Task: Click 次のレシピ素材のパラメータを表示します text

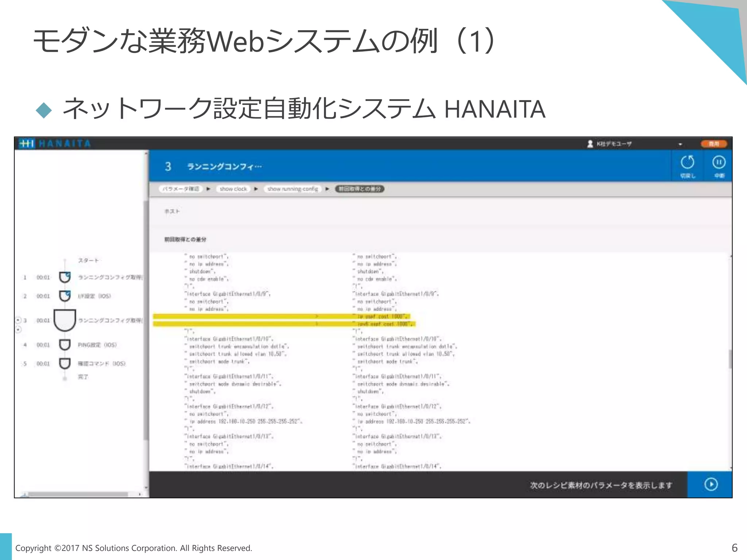Action: click(x=601, y=485)
